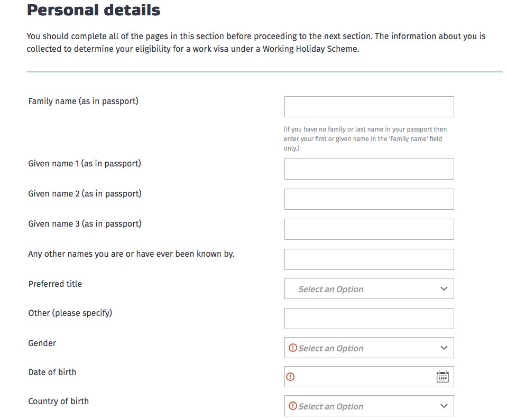Focus the Family name input field

tap(369, 107)
